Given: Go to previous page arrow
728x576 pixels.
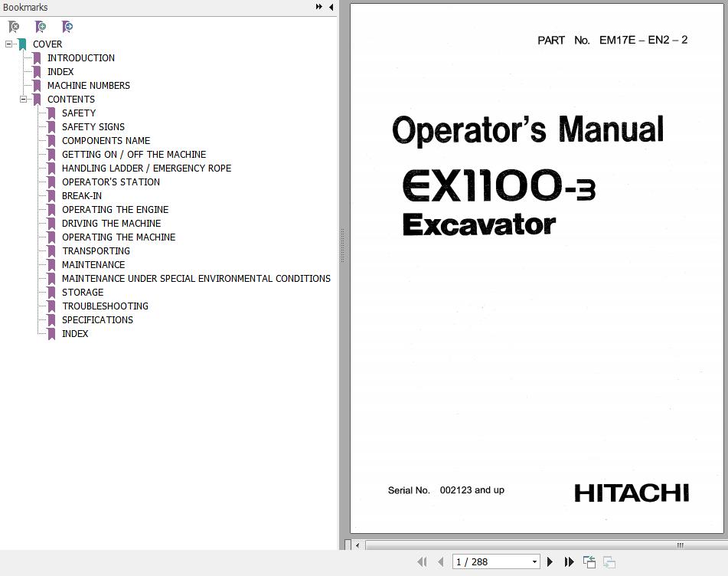Looking at the screenshot, I should pos(441,562).
